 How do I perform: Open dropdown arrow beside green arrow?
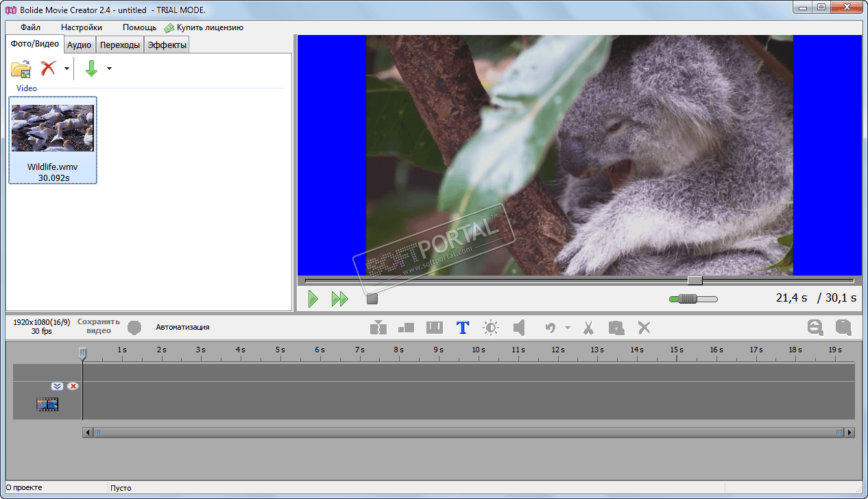tap(109, 69)
